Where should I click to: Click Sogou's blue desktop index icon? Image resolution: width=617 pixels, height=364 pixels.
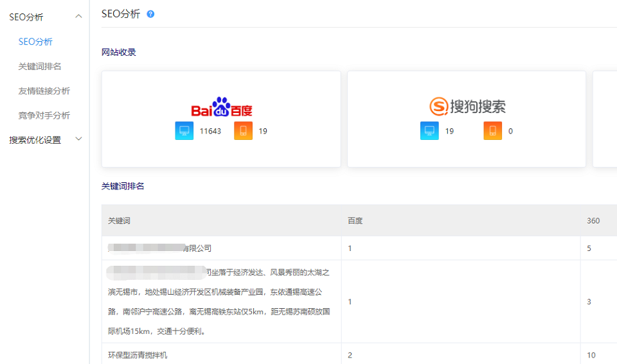tap(429, 131)
